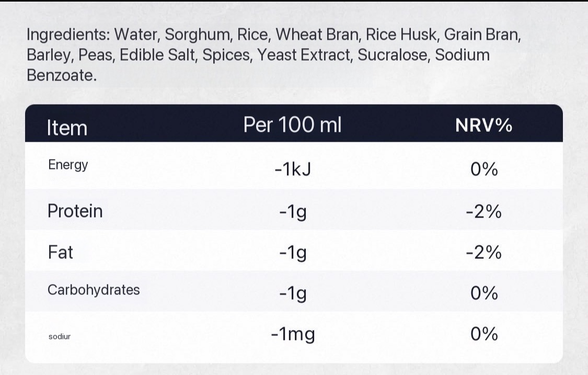Select the Energy row label

point(68,165)
